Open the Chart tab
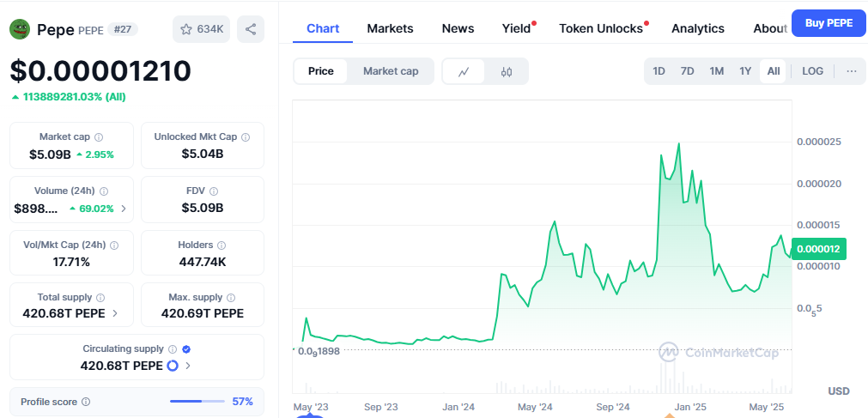The width and height of the screenshot is (868, 418). click(323, 28)
